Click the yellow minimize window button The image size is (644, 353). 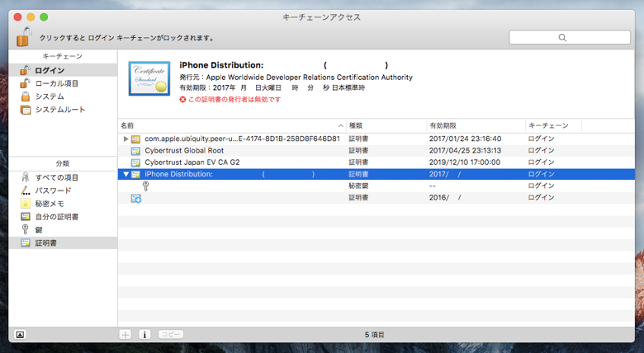click(x=31, y=16)
